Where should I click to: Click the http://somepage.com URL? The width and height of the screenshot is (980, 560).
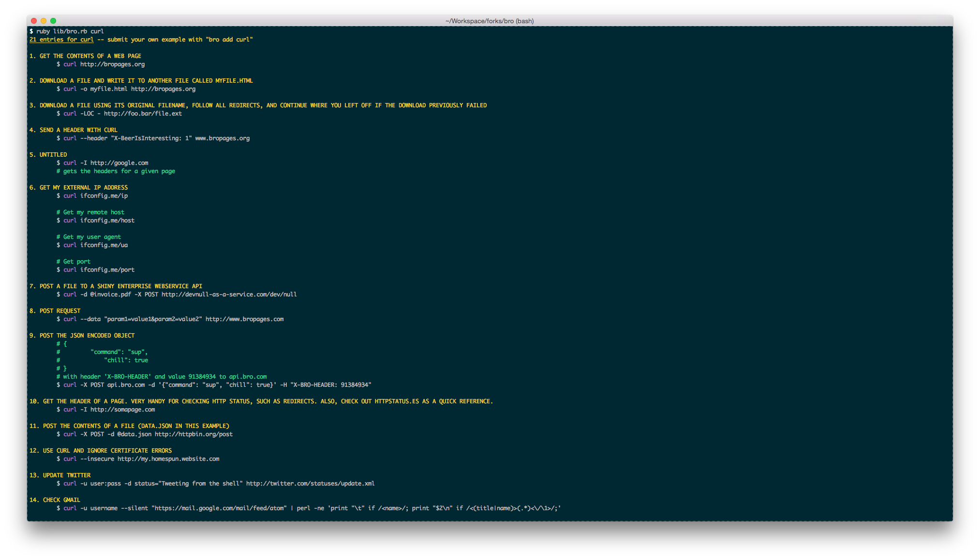122,410
